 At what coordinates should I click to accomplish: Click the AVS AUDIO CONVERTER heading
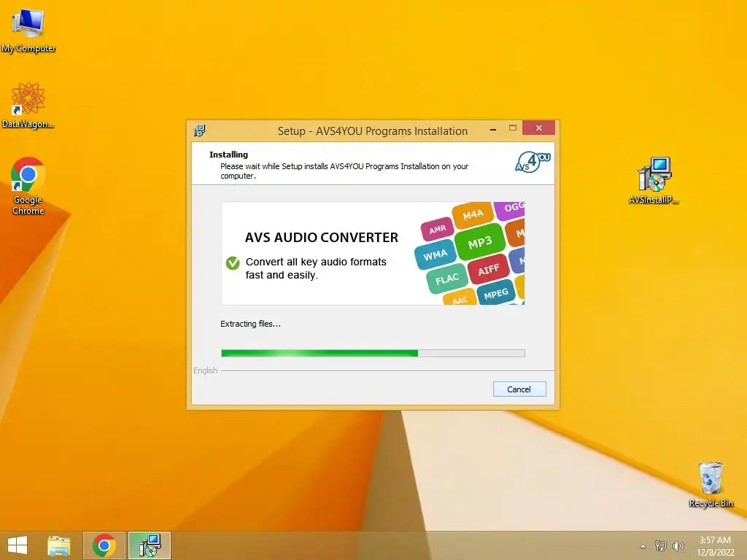pyautogui.click(x=322, y=237)
